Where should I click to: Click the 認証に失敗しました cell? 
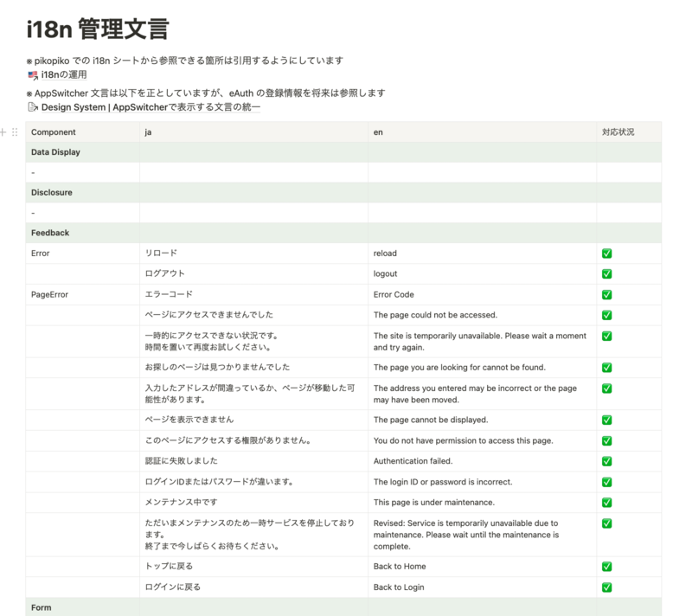pyautogui.click(x=253, y=461)
